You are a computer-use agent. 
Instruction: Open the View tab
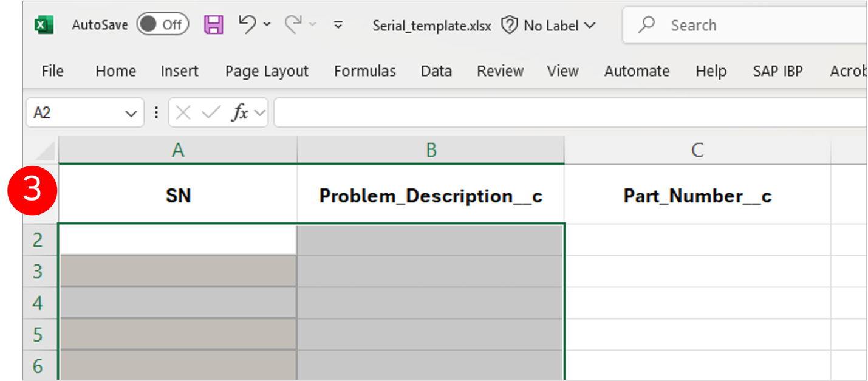pyautogui.click(x=562, y=71)
